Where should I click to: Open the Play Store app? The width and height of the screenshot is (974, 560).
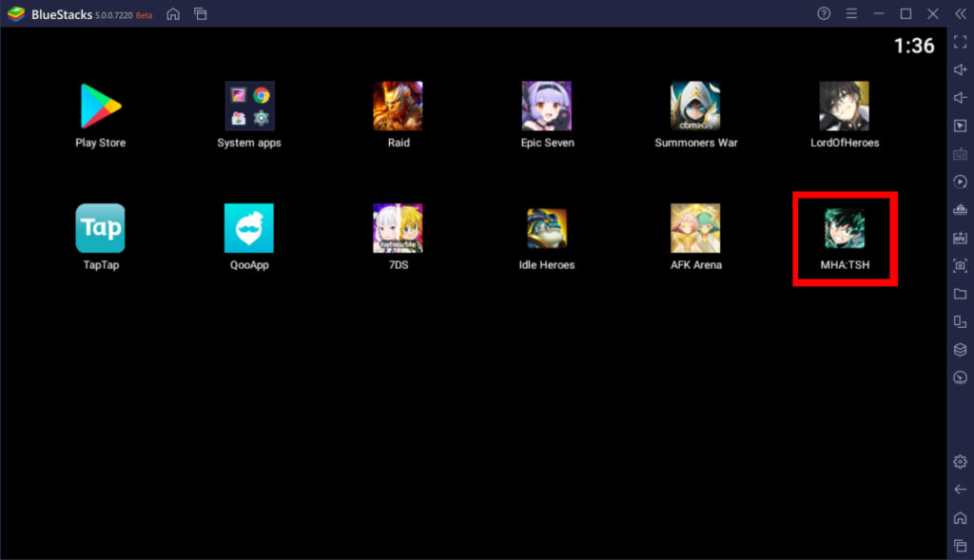tap(99, 105)
